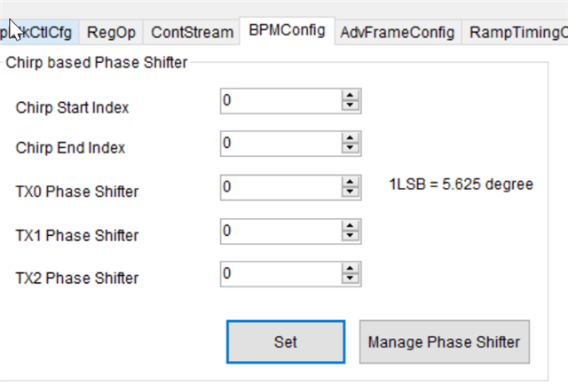568x392 pixels.
Task: Step down the TX2 Phase Shifter
Action: [x=351, y=279]
